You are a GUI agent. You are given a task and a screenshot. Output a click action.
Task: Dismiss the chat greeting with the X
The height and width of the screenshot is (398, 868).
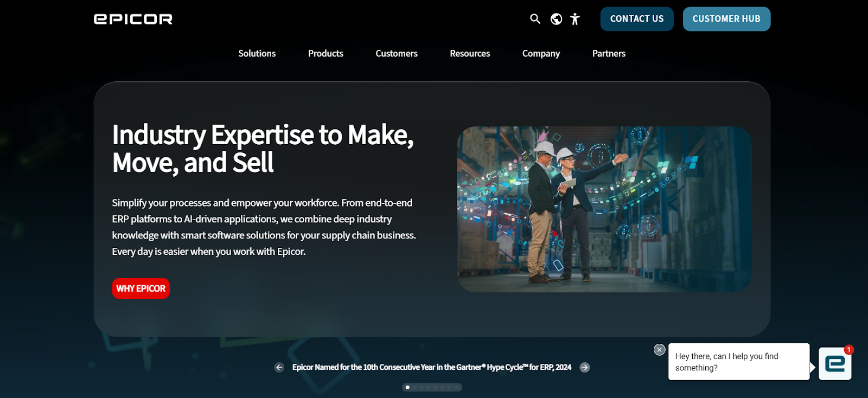click(x=660, y=350)
